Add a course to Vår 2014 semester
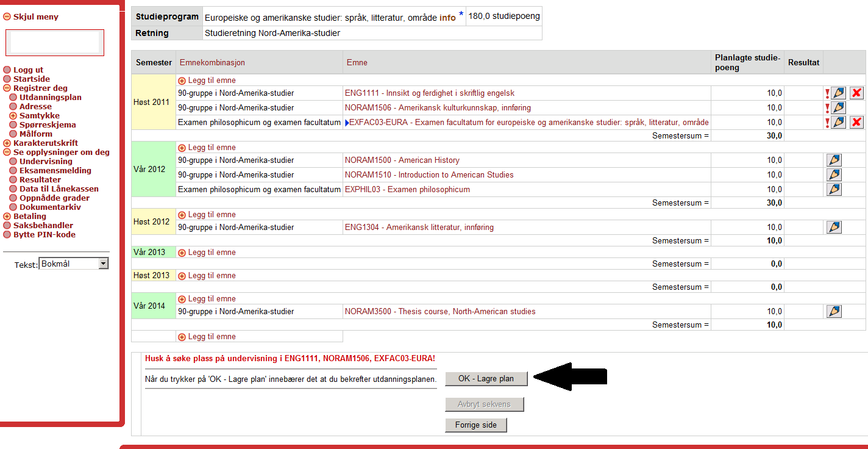The height and width of the screenshot is (449, 868). pos(207,299)
